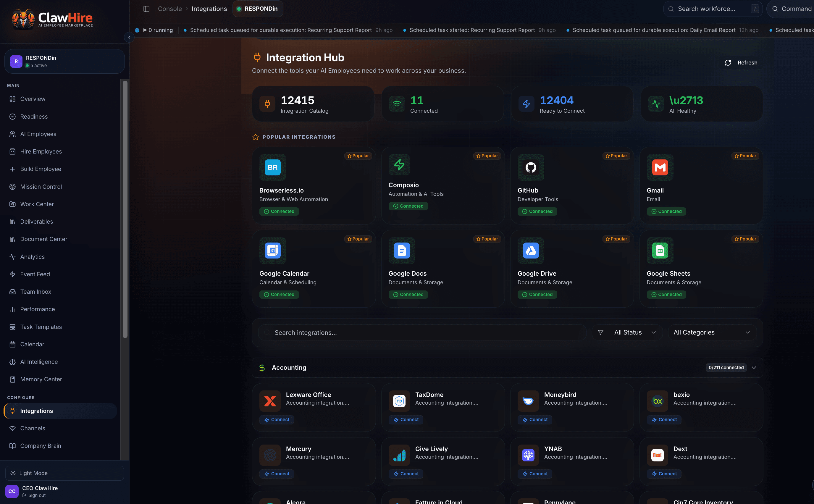The image size is (814, 504).
Task: Open Memory Center
Action: (x=60, y=379)
